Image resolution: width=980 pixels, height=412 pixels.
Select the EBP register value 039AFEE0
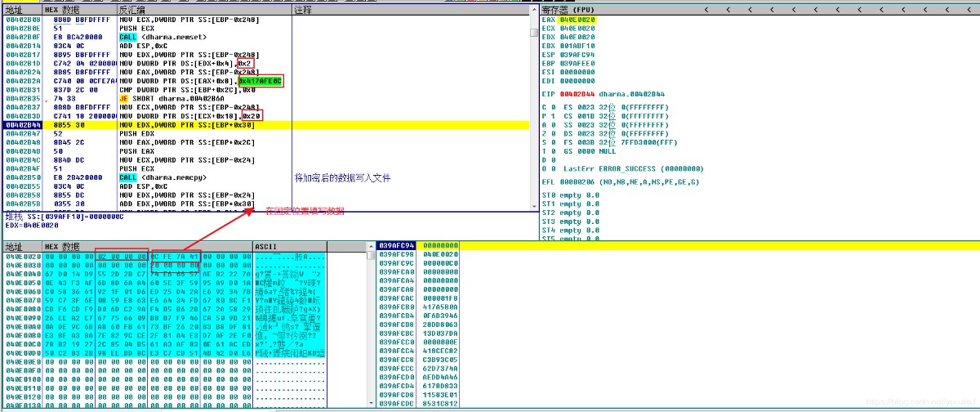click(577, 64)
